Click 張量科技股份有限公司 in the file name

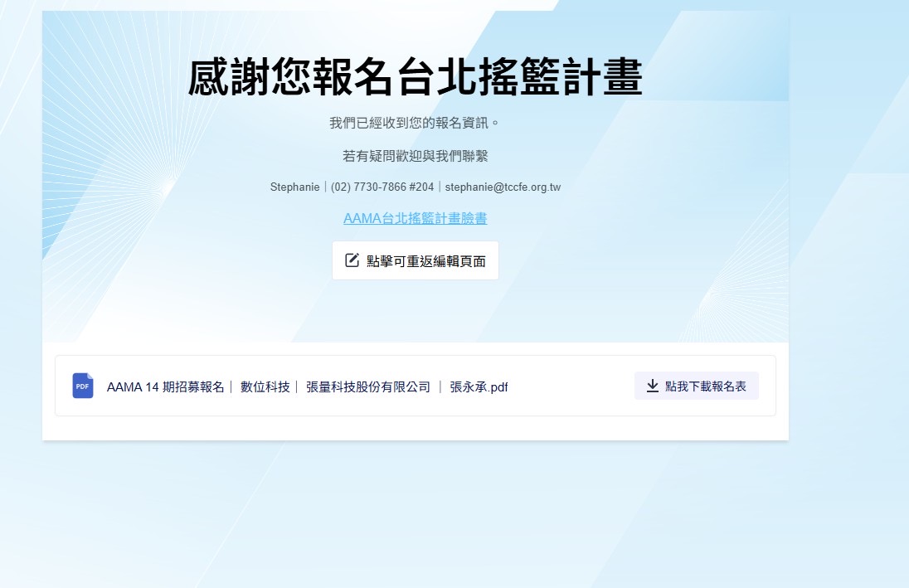tap(368, 386)
